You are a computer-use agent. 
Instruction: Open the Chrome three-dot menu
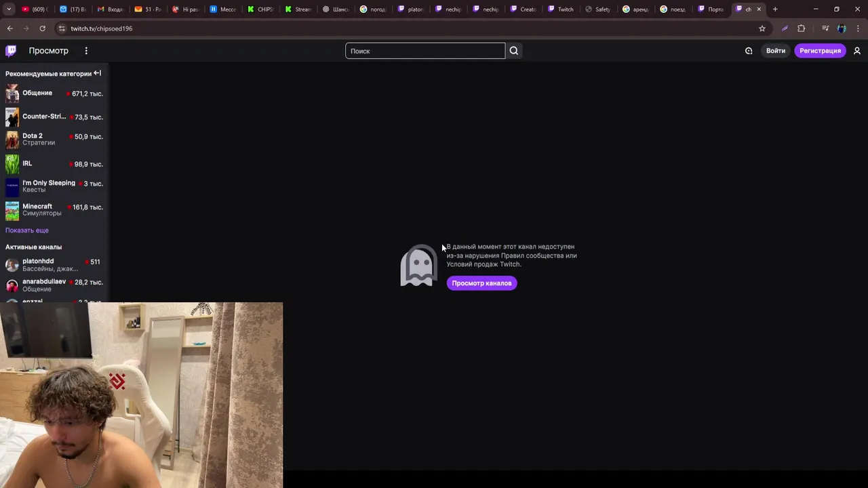tap(858, 28)
